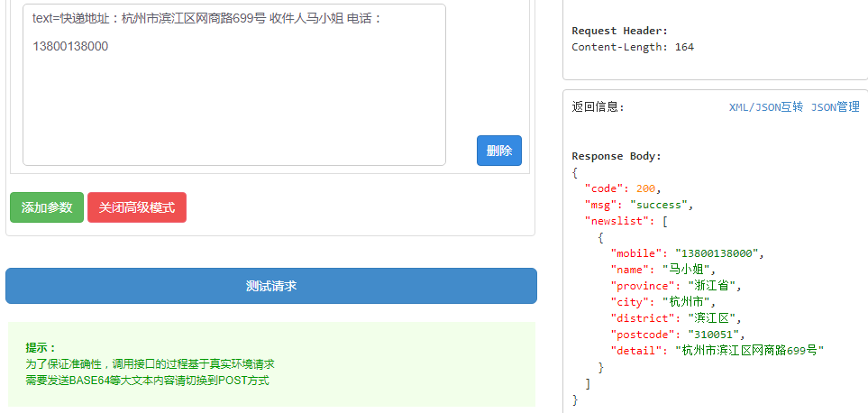
Task: Click the 提示 heading
Action: (x=41, y=348)
